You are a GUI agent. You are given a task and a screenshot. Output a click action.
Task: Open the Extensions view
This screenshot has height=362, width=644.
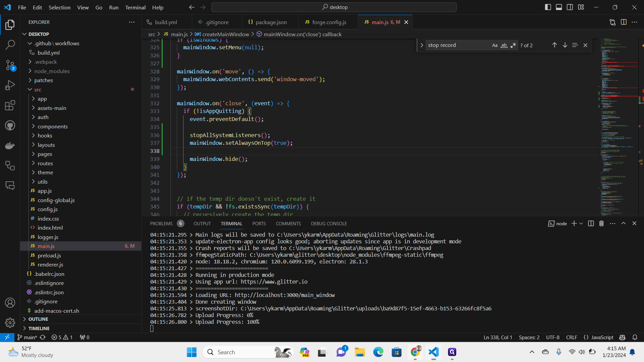click(x=10, y=105)
